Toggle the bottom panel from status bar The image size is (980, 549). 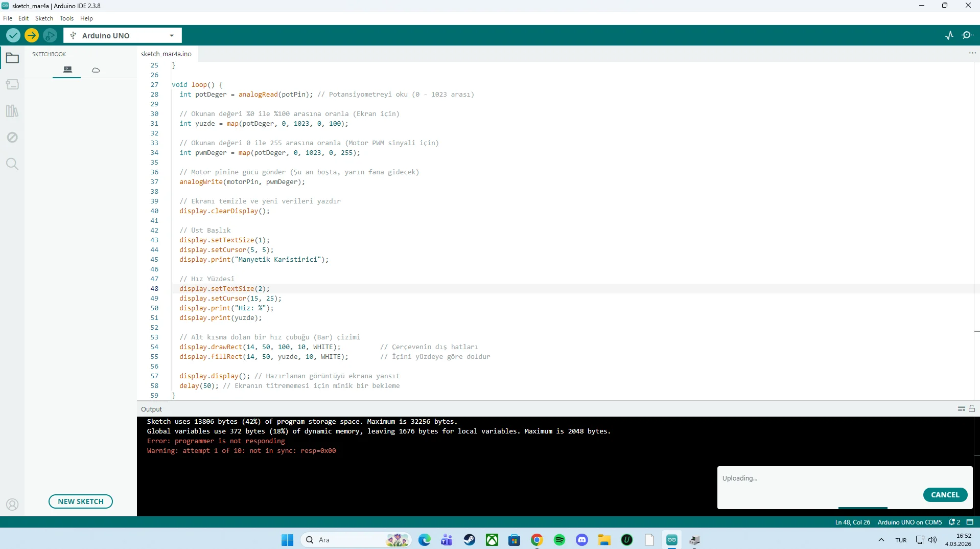(970, 522)
